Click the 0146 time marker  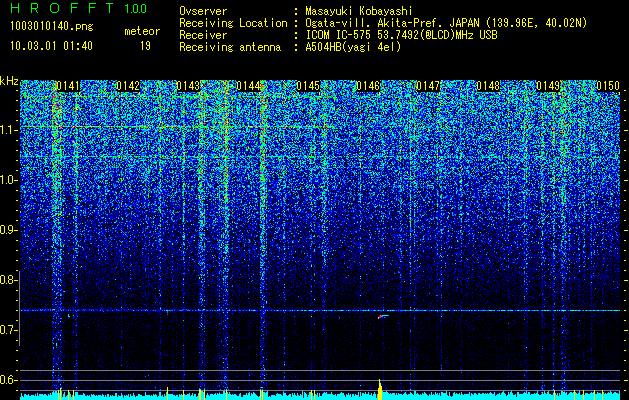tap(368, 86)
